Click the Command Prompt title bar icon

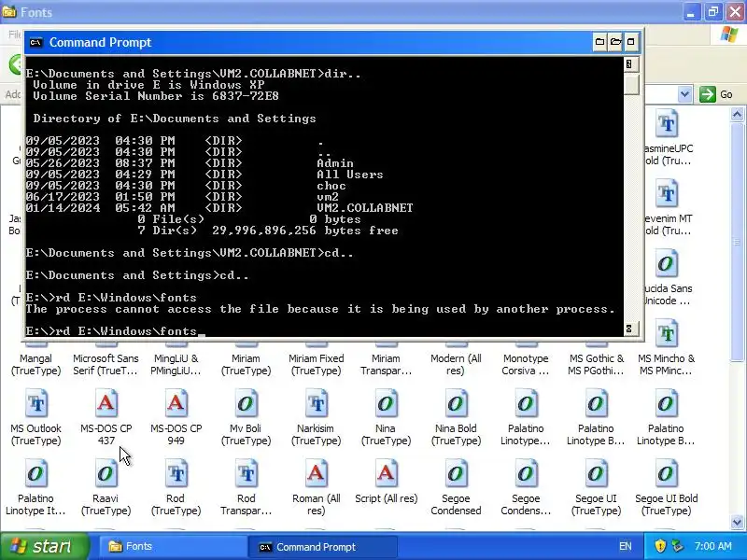35,43
